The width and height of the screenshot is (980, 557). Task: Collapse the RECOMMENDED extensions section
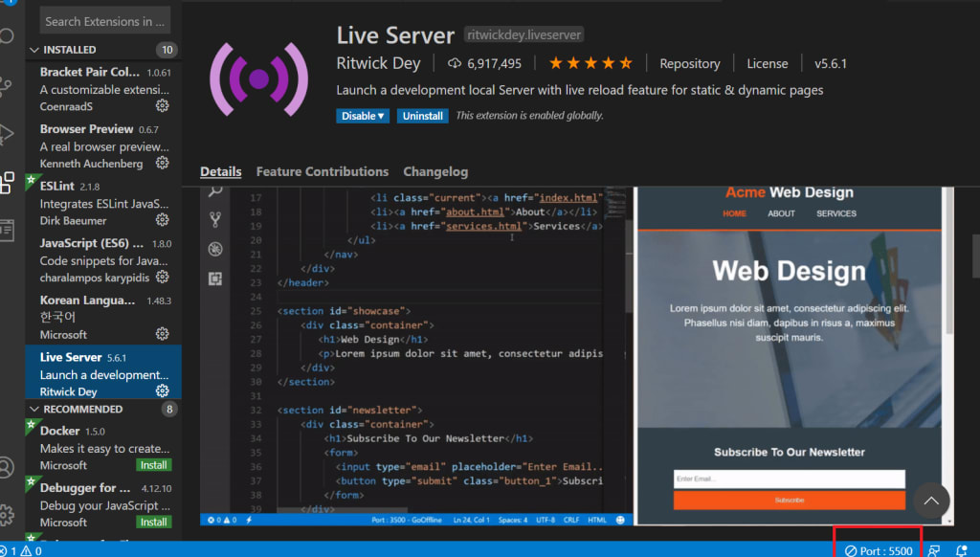34,409
